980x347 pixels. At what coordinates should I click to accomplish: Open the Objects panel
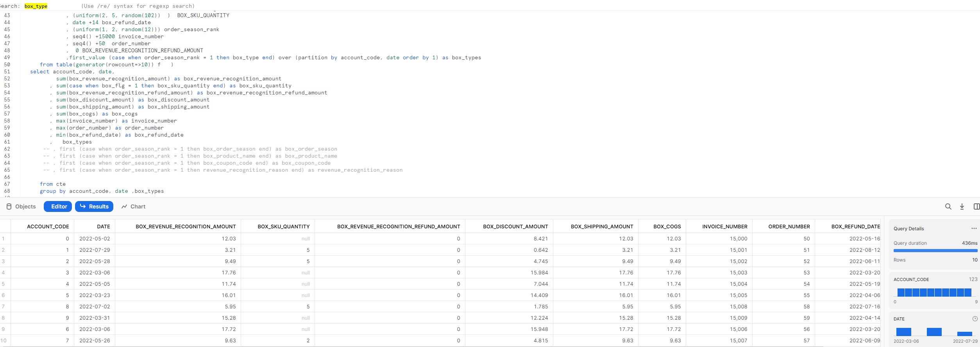21,206
